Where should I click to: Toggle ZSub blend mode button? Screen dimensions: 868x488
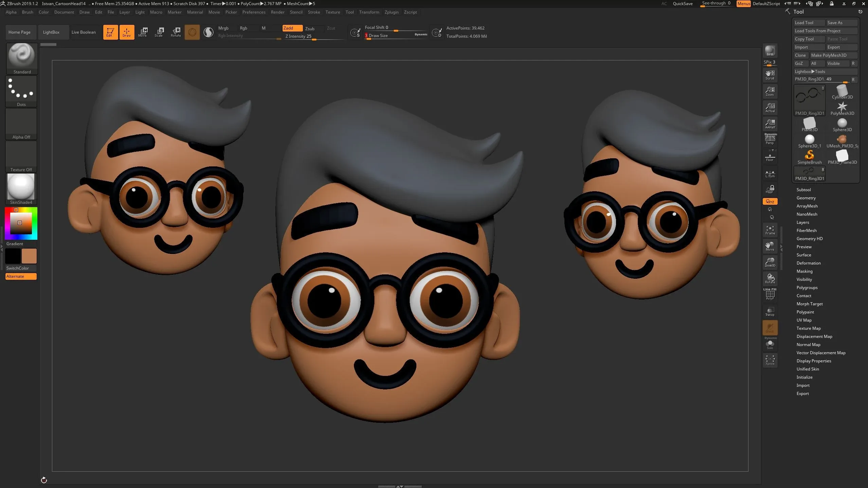coord(309,28)
